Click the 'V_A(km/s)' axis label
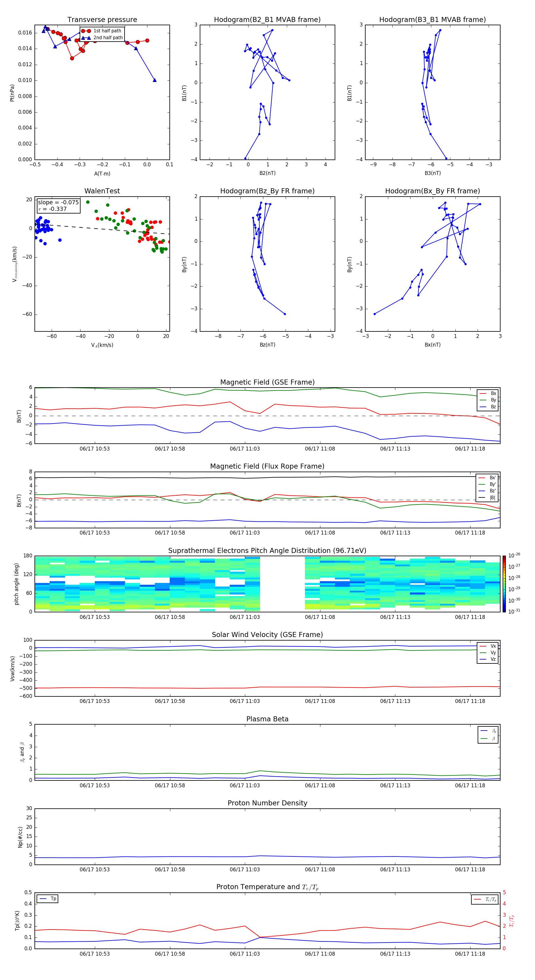The width and height of the screenshot is (535, 980). click(x=102, y=345)
